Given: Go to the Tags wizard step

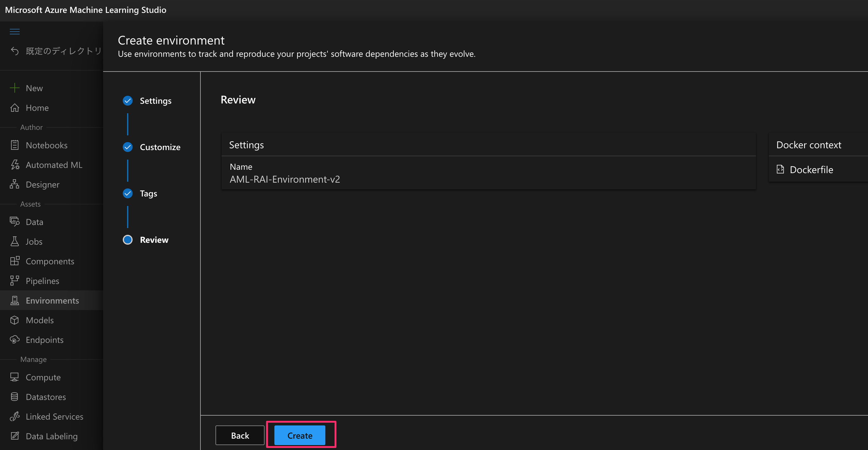Looking at the screenshot, I should point(148,193).
